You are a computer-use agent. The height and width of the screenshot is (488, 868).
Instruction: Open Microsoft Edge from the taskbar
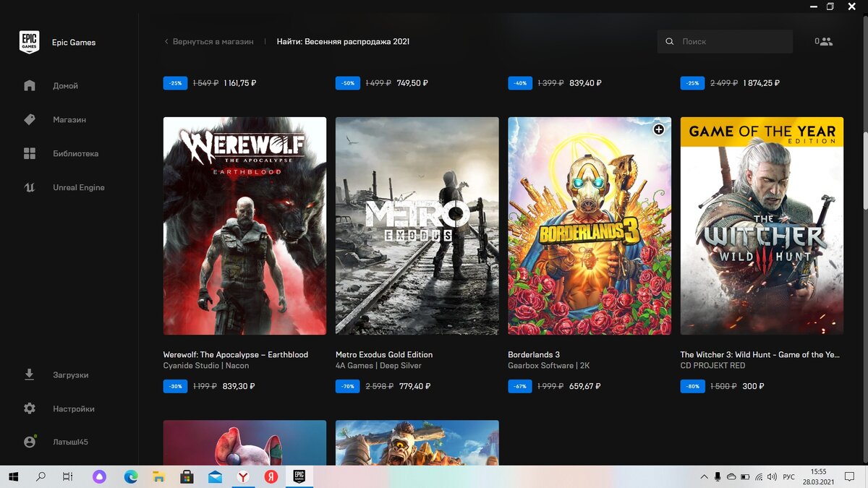(131, 476)
